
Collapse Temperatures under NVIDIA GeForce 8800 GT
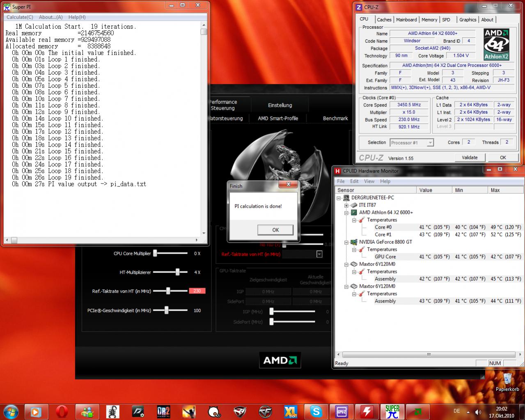pos(354,250)
